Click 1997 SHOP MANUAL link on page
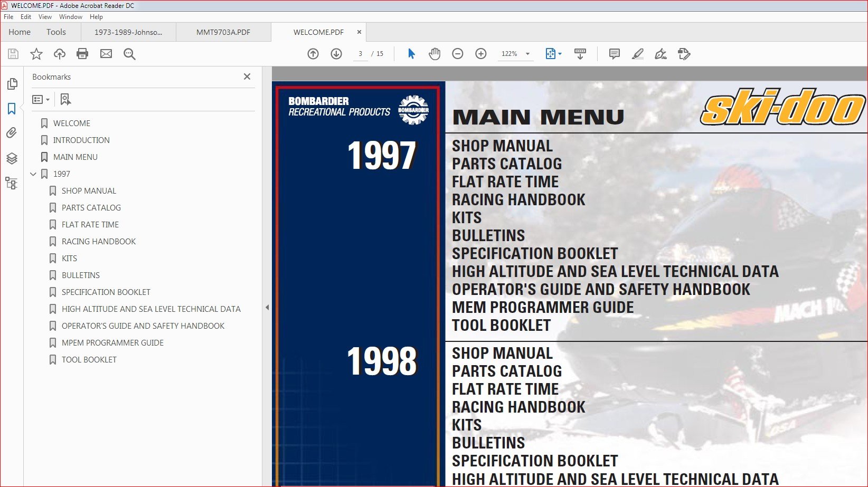The image size is (868, 487). (x=502, y=146)
